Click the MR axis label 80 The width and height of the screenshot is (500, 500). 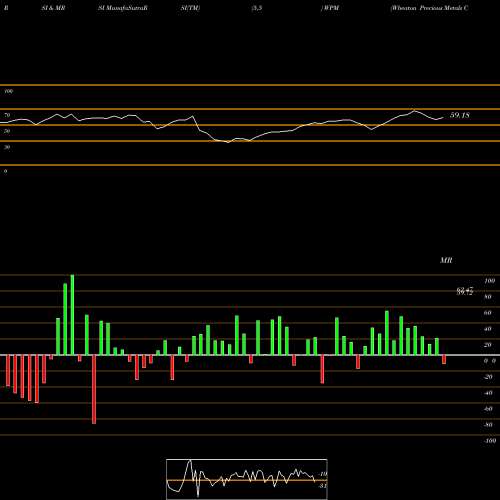[x=488, y=297]
